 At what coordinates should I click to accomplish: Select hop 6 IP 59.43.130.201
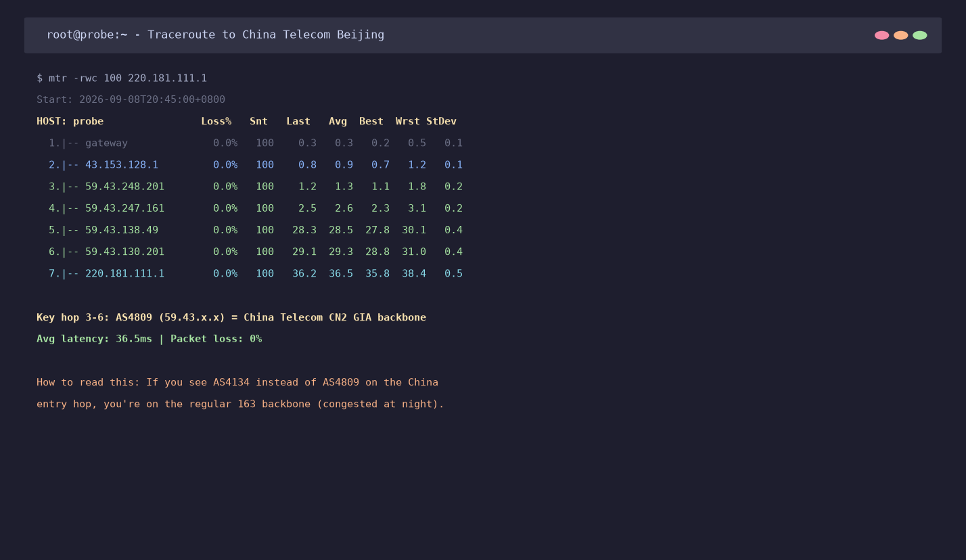[x=124, y=251]
